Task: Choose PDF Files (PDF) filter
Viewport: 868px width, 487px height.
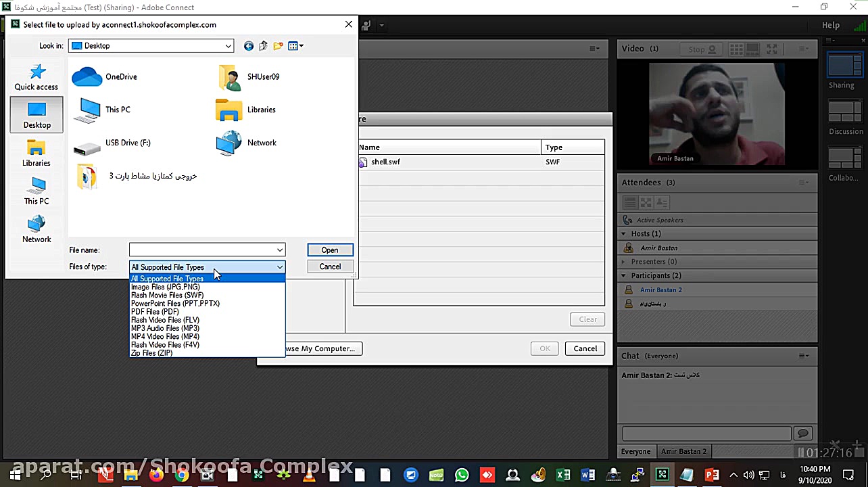Action: coord(207,312)
